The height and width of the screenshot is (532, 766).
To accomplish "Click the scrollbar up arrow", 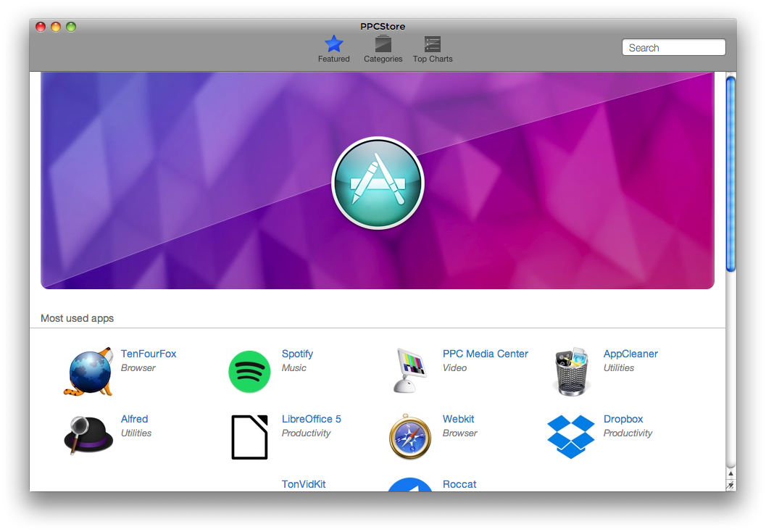I will tap(730, 473).
